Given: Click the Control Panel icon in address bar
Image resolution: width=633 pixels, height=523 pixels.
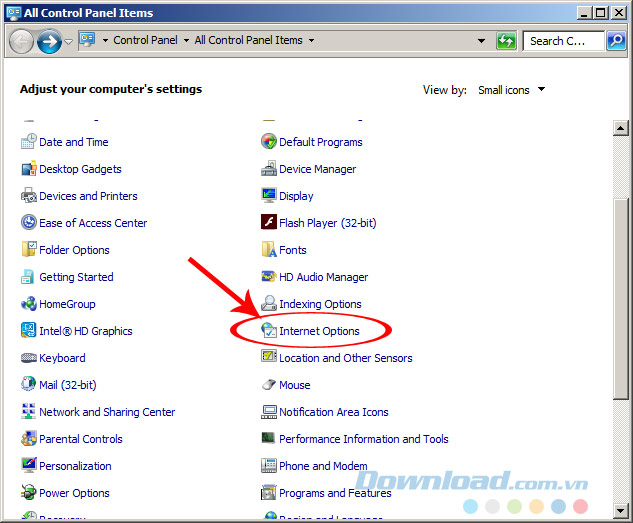Looking at the screenshot, I should coord(87,40).
